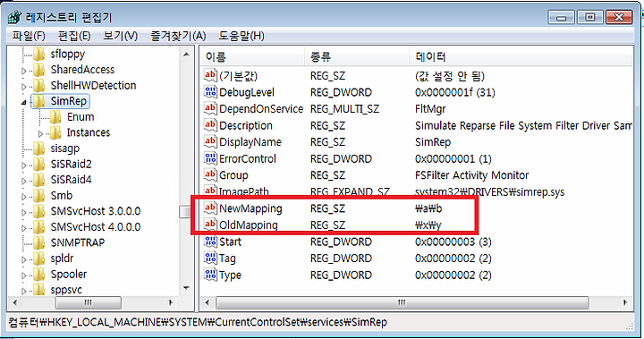The image size is (644, 339).
Task: Click the Simulate Reparse File System description data
Action: (523, 126)
